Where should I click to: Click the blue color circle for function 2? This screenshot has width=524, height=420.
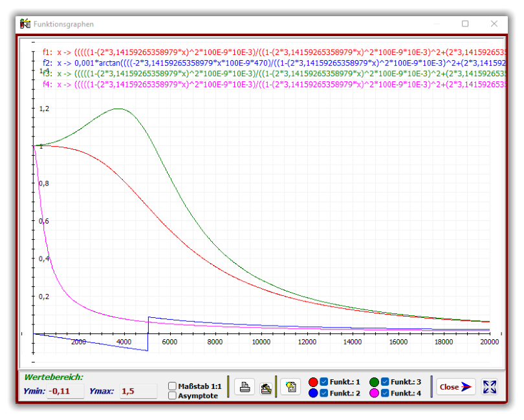coord(314,392)
